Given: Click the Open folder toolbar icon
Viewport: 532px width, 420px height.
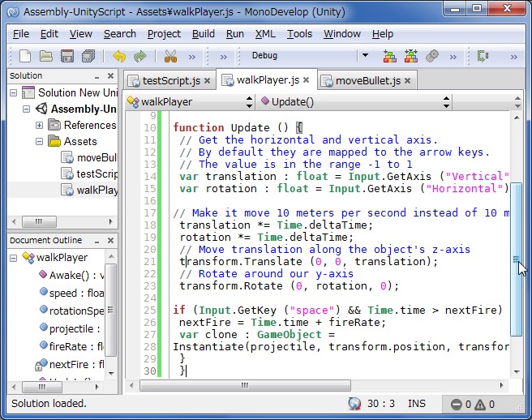Looking at the screenshot, I should [x=46, y=56].
